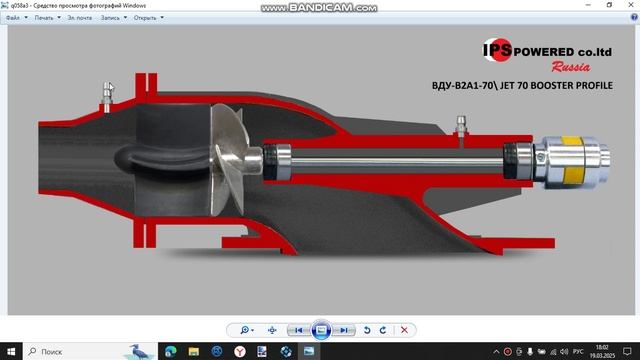Click the microphone tray icon
640x360 pixels.
[x=530, y=351]
